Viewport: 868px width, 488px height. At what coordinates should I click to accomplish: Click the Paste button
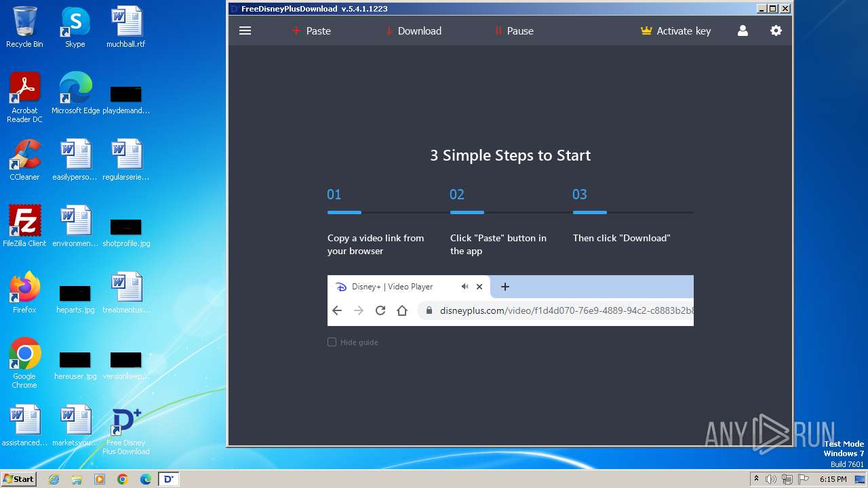311,30
